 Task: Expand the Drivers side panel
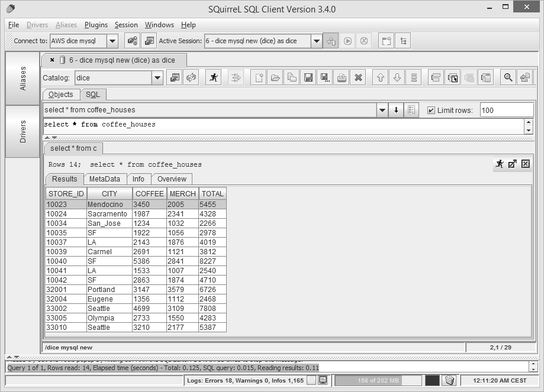23,131
